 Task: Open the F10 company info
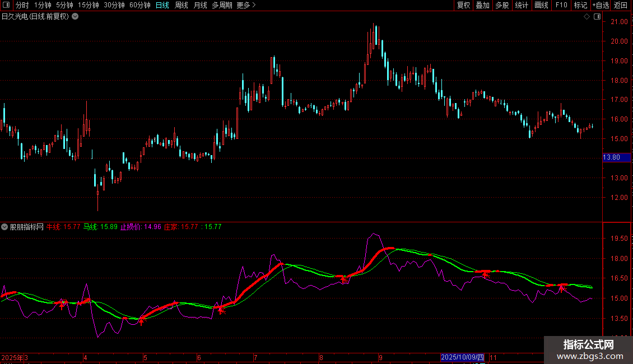click(561, 5)
